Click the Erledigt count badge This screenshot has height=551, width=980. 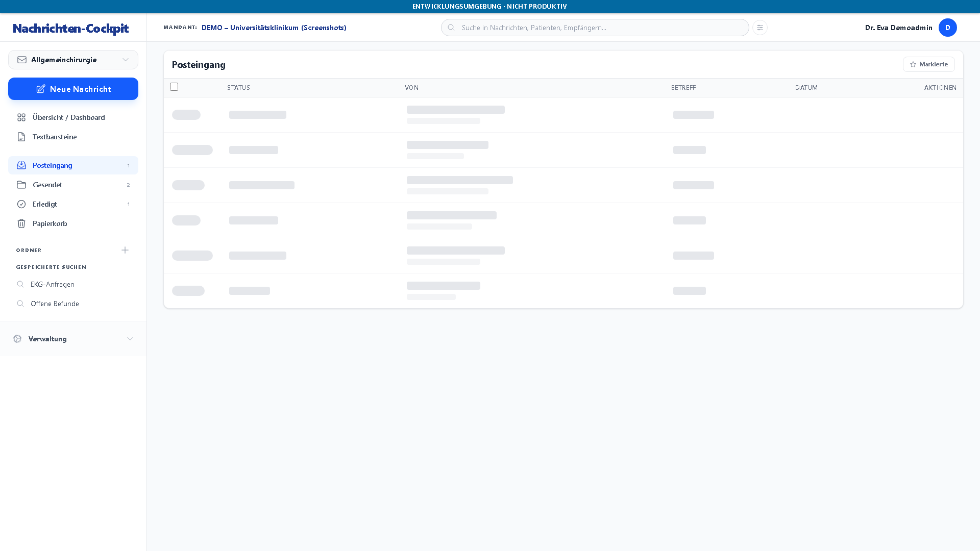pyautogui.click(x=128, y=204)
